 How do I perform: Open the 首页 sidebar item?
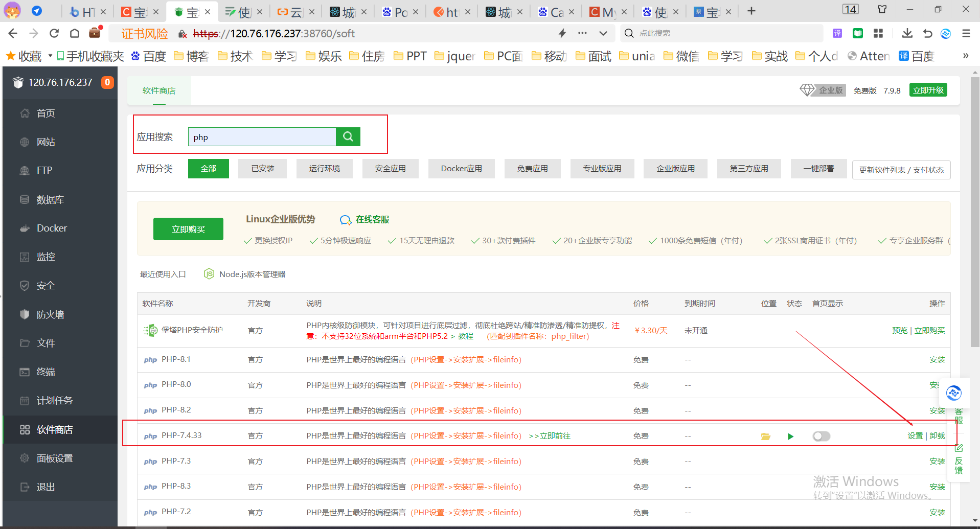tap(60, 113)
